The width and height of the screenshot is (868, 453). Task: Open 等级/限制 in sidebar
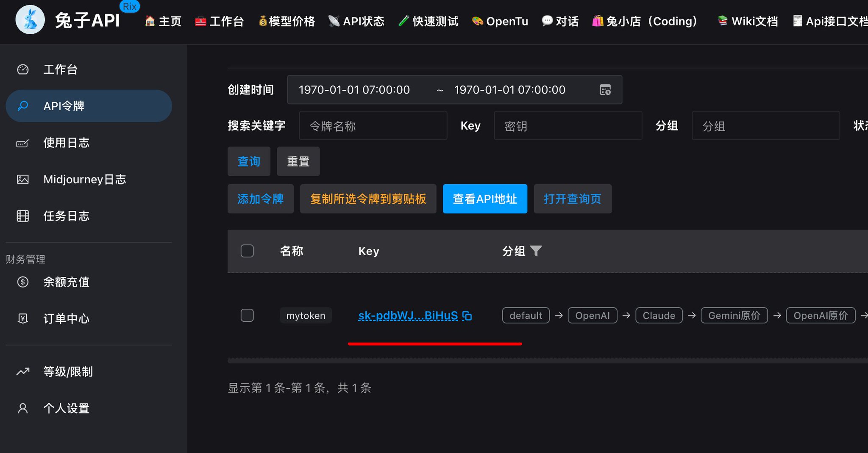point(89,372)
